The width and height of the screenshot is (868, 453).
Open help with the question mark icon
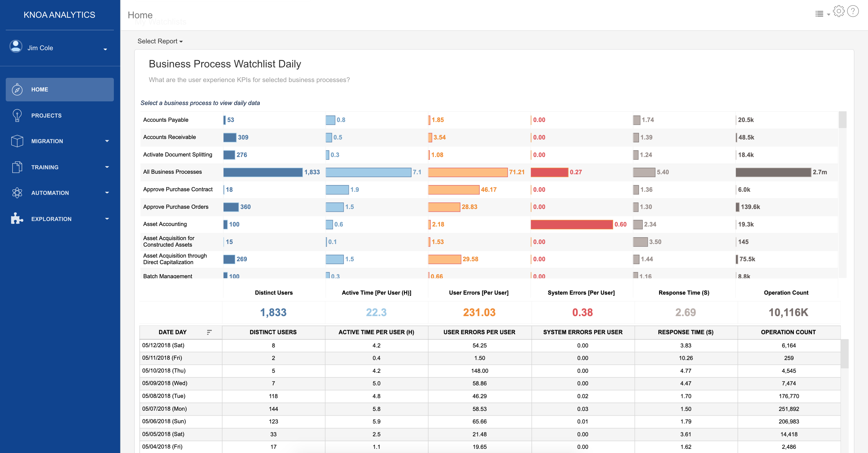[x=853, y=11]
